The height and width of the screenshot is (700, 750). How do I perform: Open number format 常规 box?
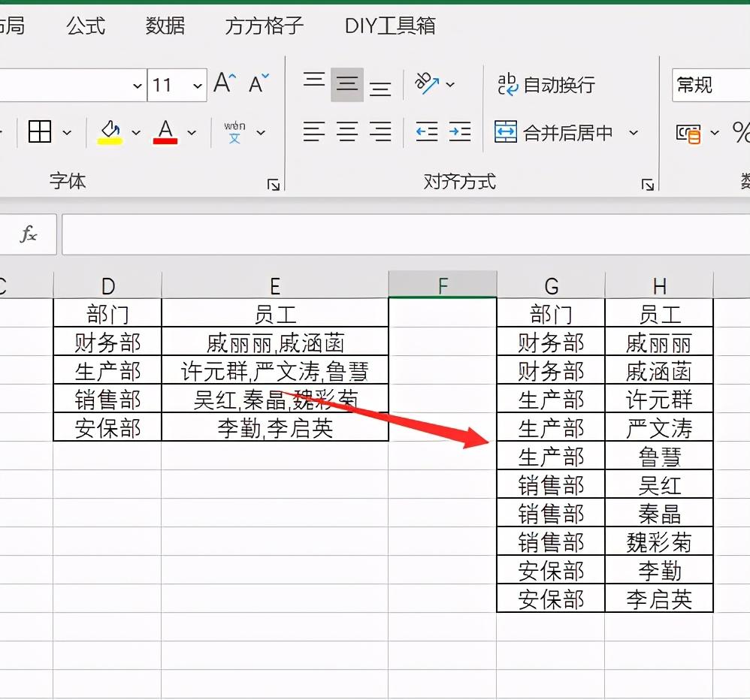(x=711, y=85)
